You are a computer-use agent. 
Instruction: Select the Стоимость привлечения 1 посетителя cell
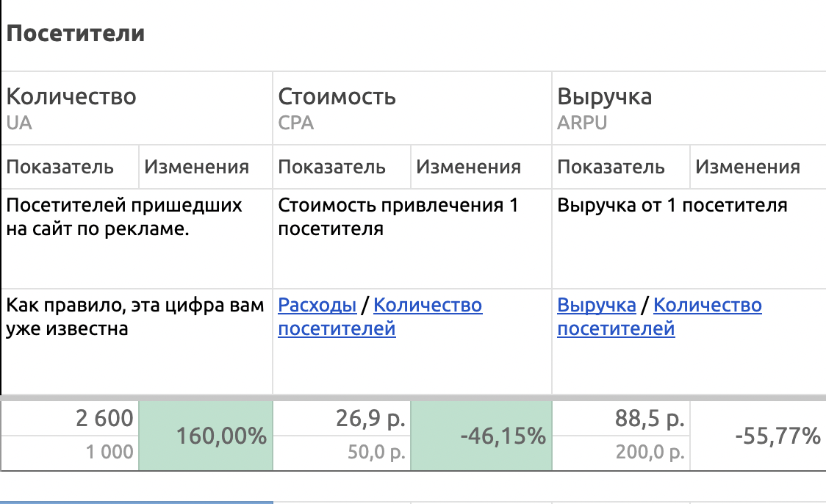point(398,217)
